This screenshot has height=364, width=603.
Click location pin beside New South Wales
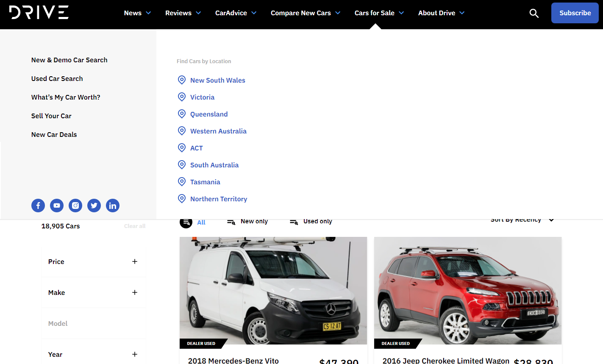click(182, 80)
